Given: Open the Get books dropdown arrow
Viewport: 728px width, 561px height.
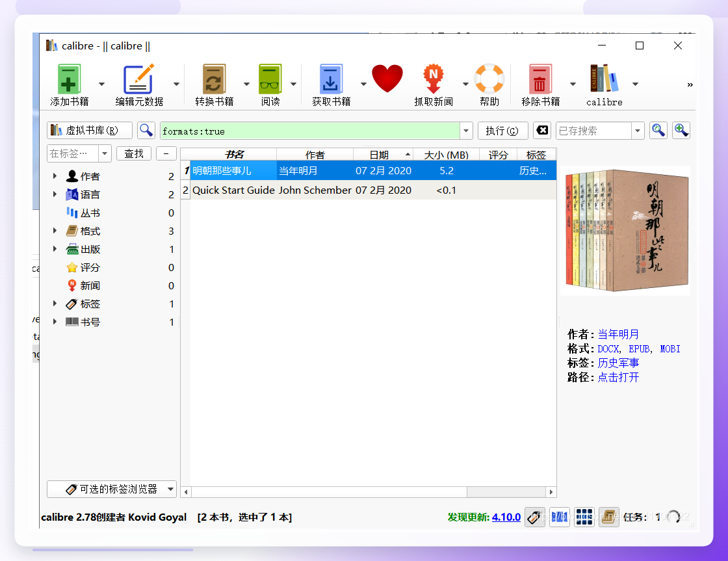Looking at the screenshot, I should [x=363, y=84].
